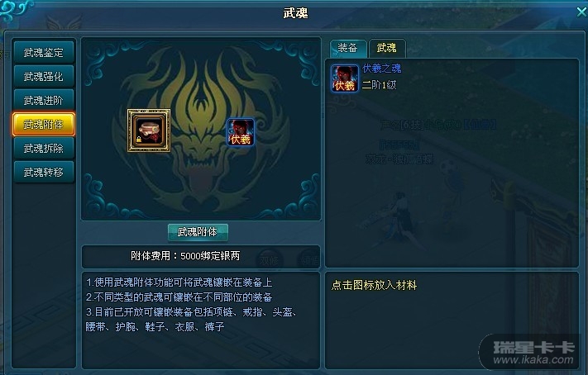Switch to the 武魂 tab
The height and width of the screenshot is (375, 588).
(x=387, y=48)
